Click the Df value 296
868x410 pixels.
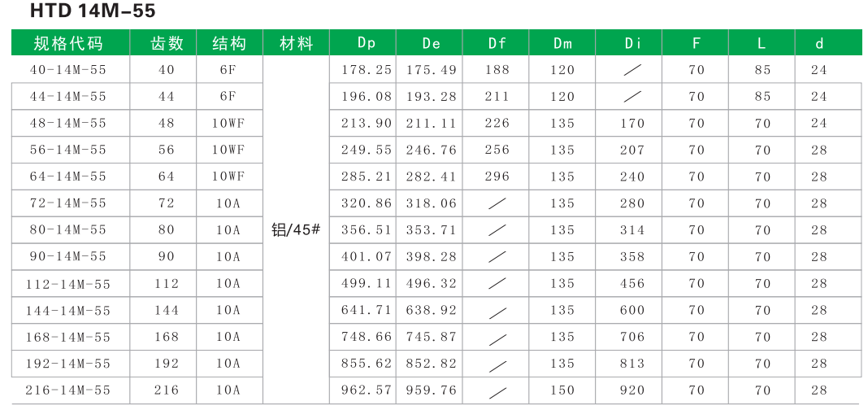point(497,177)
